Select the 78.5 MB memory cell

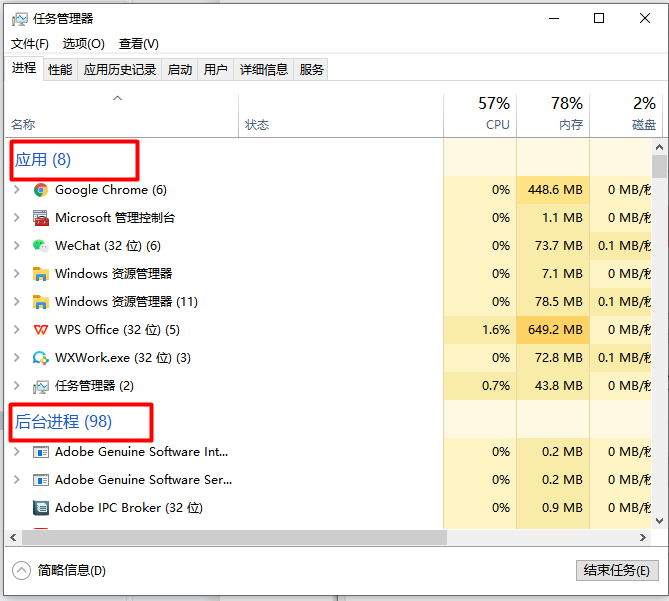(x=553, y=302)
